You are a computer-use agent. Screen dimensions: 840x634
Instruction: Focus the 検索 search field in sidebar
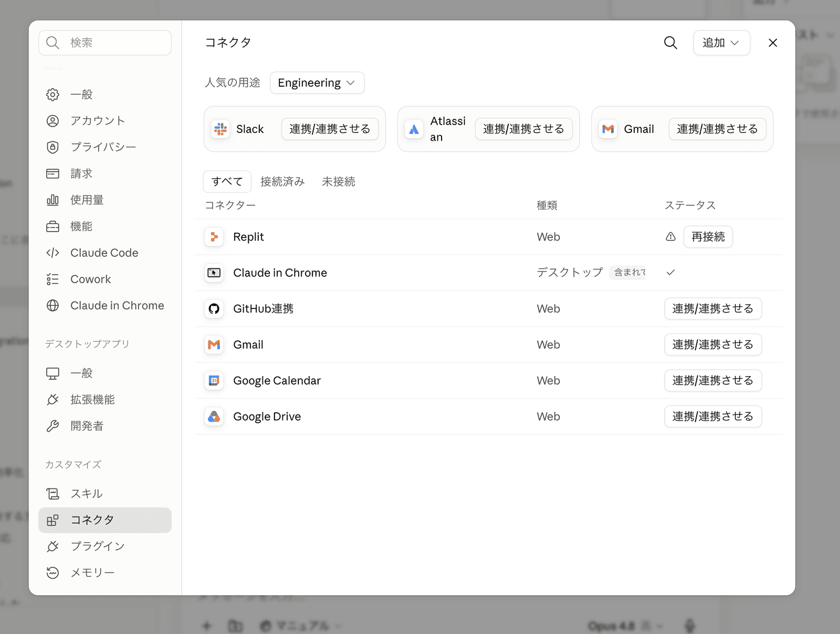[x=105, y=43]
